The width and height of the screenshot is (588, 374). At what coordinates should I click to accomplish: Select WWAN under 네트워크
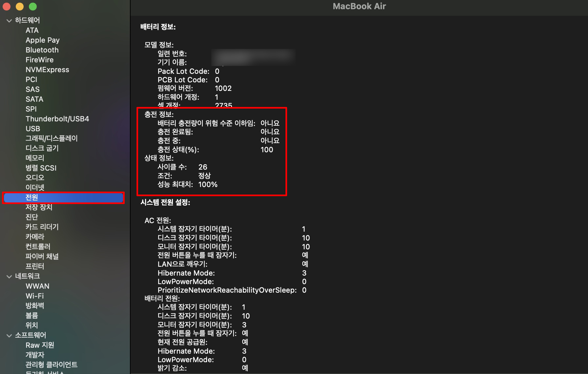tap(37, 286)
